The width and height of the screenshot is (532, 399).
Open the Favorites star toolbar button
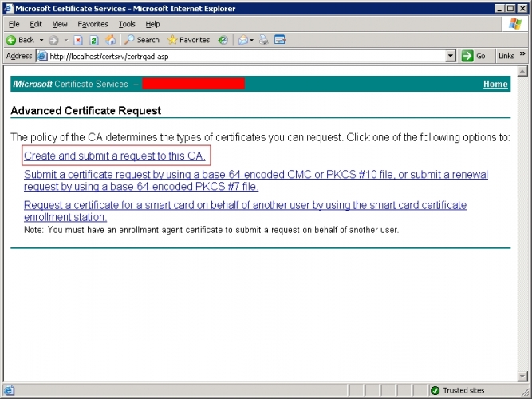tap(189, 40)
